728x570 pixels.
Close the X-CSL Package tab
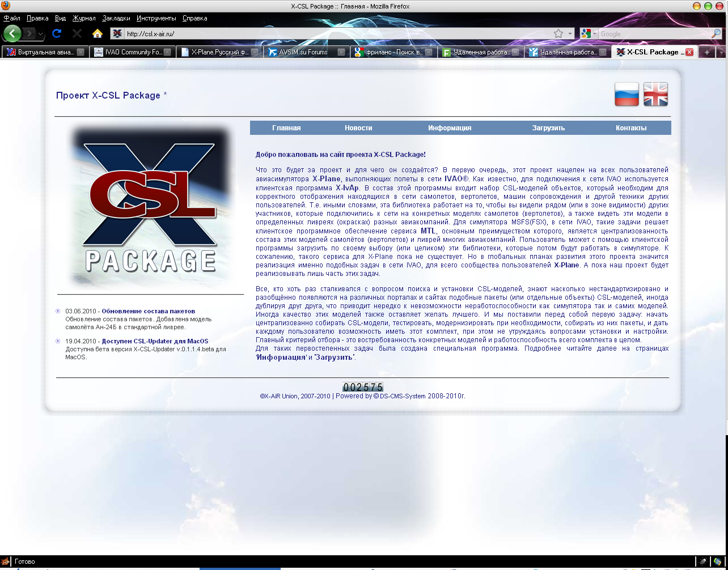pyautogui.click(x=689, y=52)
